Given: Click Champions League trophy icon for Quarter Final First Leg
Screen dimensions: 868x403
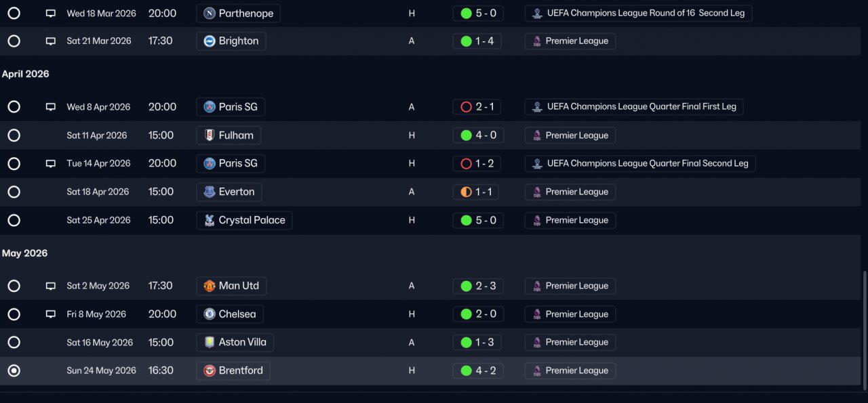Looking at the screenshot, I should tap(537, 107).
